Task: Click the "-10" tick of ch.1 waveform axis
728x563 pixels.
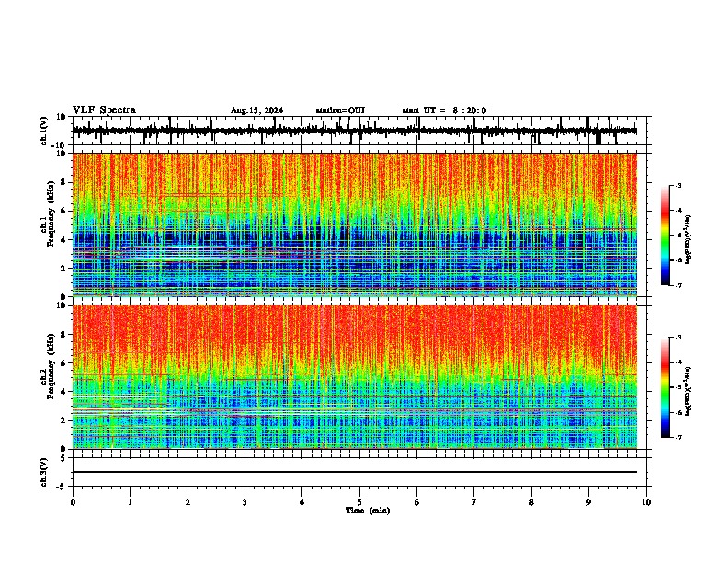Action: click(60, 145)
